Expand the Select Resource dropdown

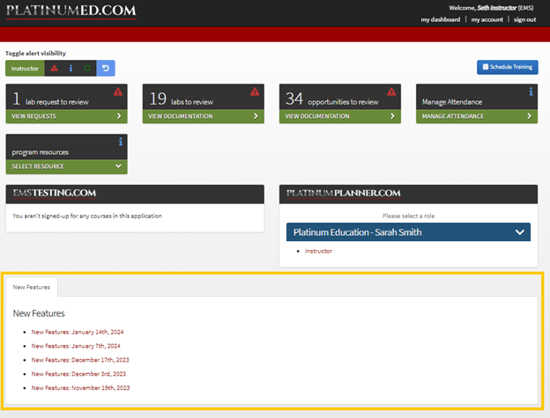coord(67,166)
